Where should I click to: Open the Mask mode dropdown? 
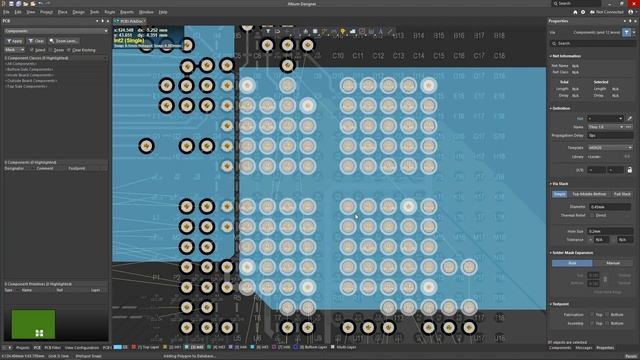point(14,50)
